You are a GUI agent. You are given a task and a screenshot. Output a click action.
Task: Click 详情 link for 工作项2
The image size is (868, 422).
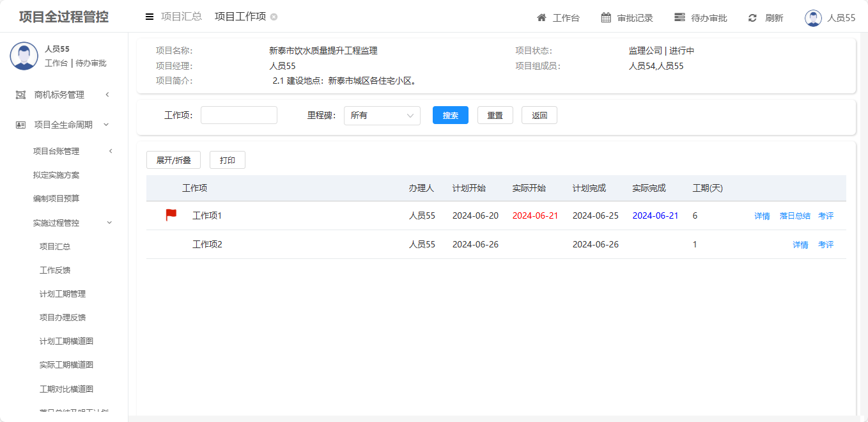(800, 245)
